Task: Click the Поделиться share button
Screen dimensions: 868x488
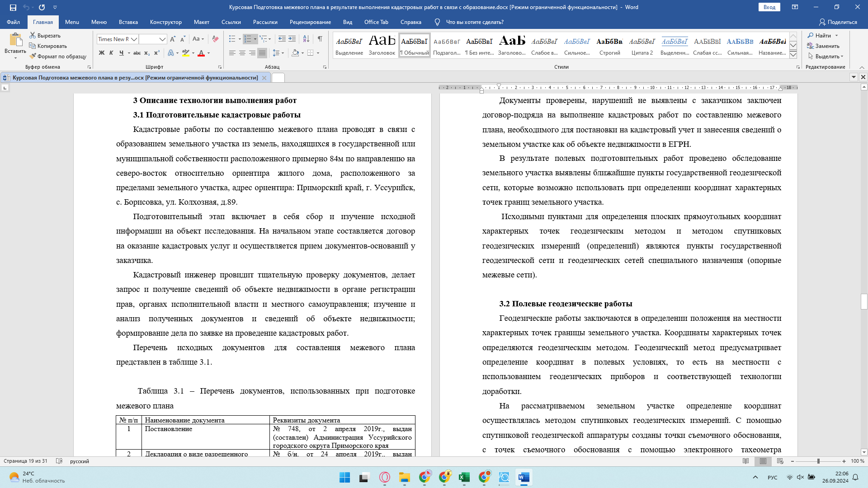Action: 838,22
